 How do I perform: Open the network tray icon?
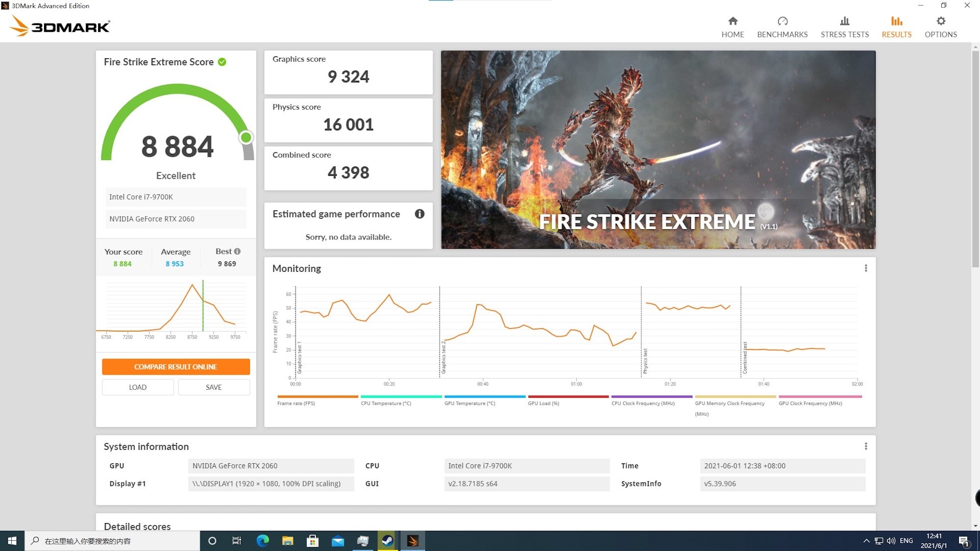(x=879, y=541)
